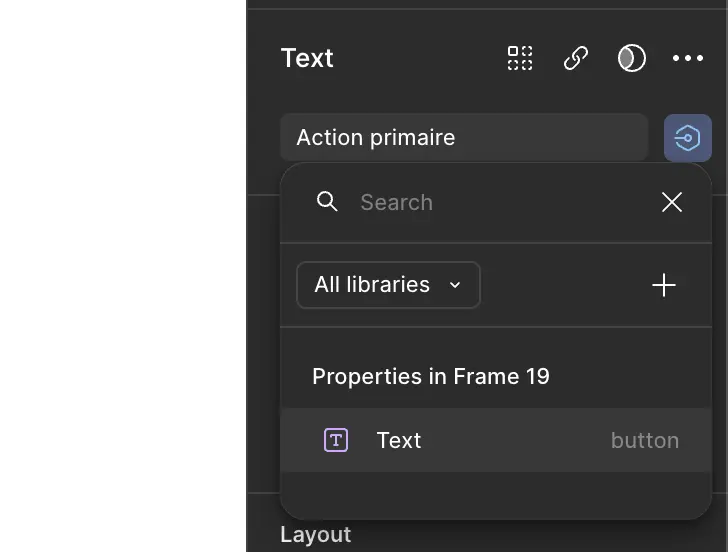Click the Layout section label

pos(315,535)
